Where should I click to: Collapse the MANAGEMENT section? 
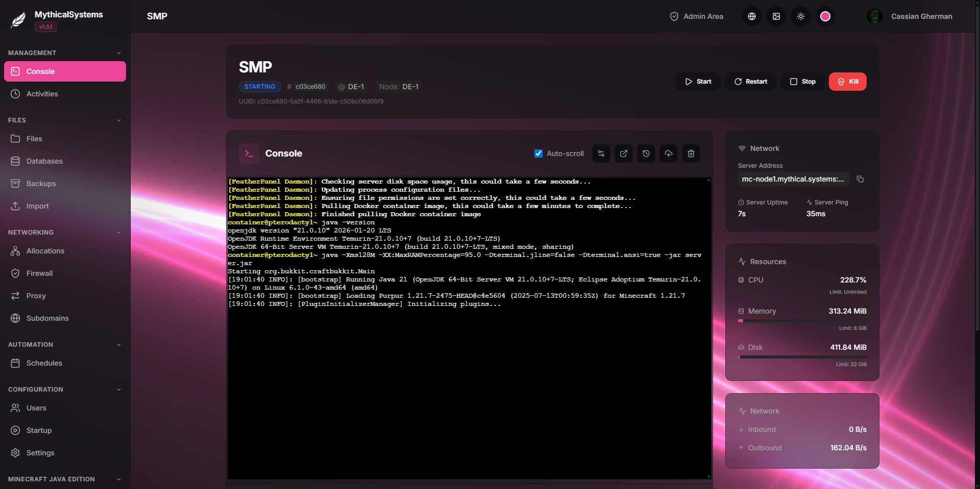tap(118, 53)
